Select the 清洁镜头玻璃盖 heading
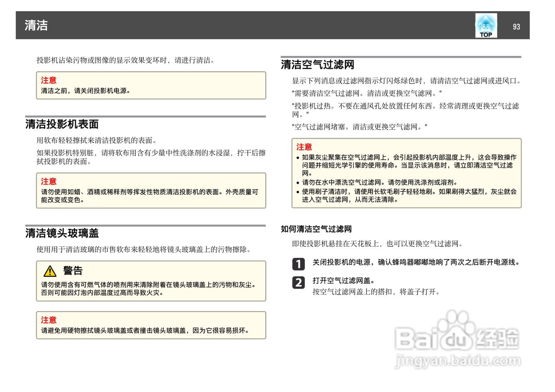555x392 pixels. point(62,233)
